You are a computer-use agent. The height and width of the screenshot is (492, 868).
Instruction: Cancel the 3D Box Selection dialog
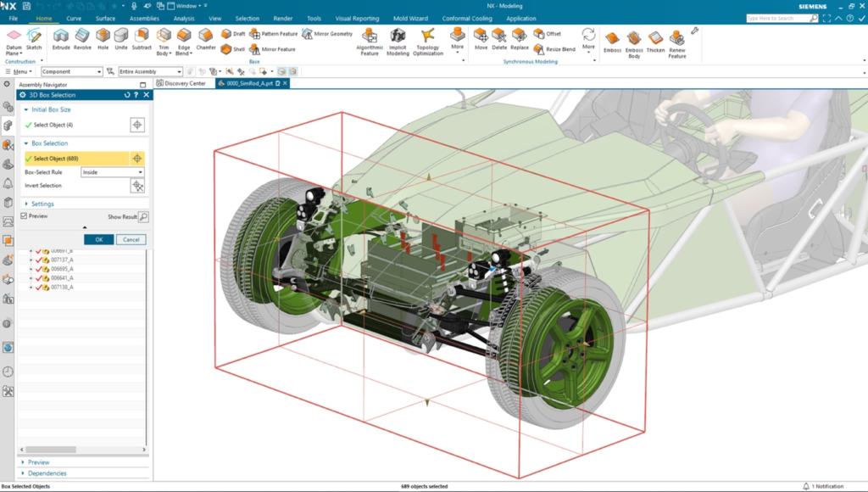click(x=131, y=240)
